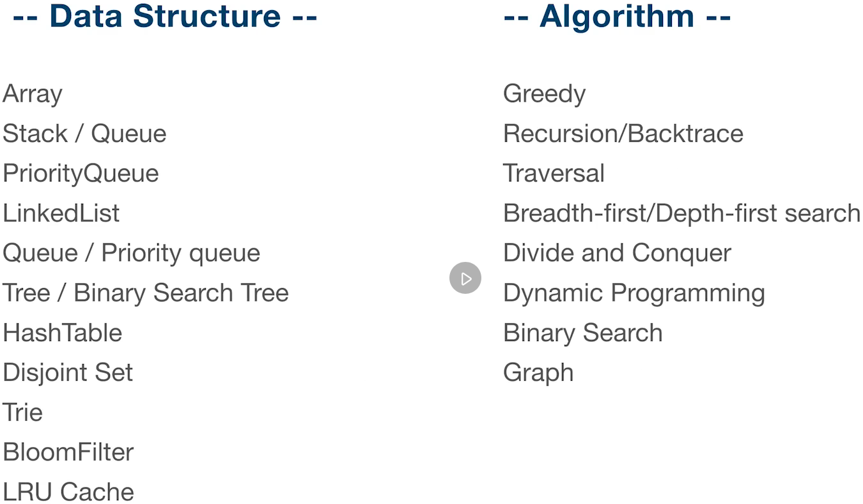Select the Array item

(x=33, y=95)
